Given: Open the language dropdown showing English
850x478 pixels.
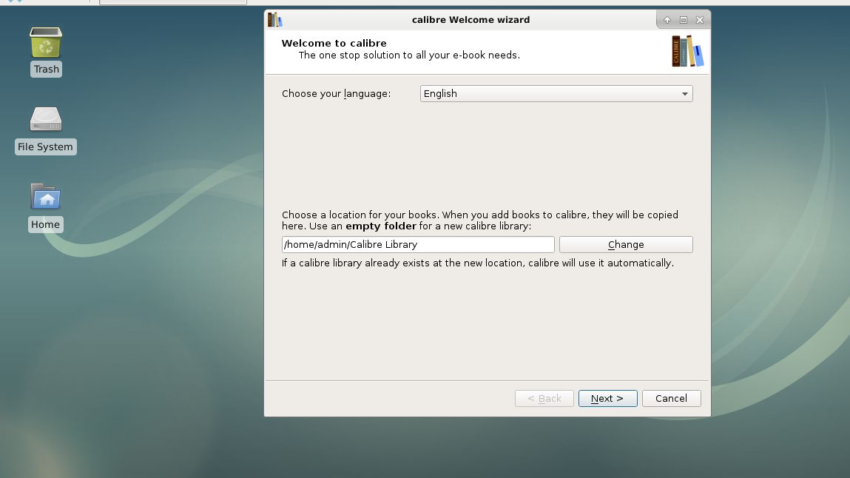Looking at the screenshot, I should (556, 94).
